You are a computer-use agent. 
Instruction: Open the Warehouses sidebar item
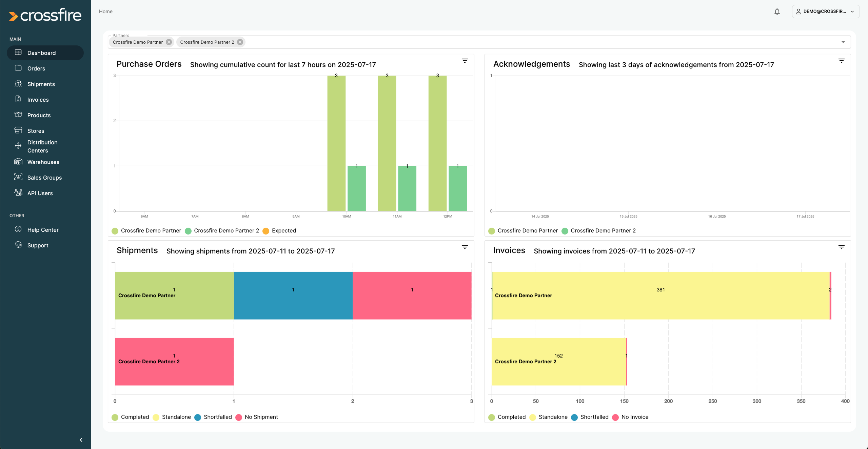(x=43, y=162)
